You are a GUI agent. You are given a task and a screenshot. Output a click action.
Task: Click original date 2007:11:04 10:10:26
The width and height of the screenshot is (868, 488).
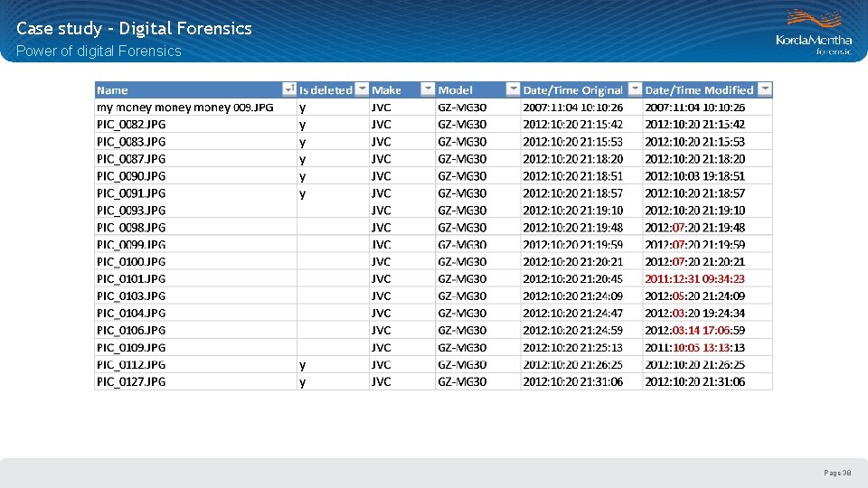click(573, 108)
